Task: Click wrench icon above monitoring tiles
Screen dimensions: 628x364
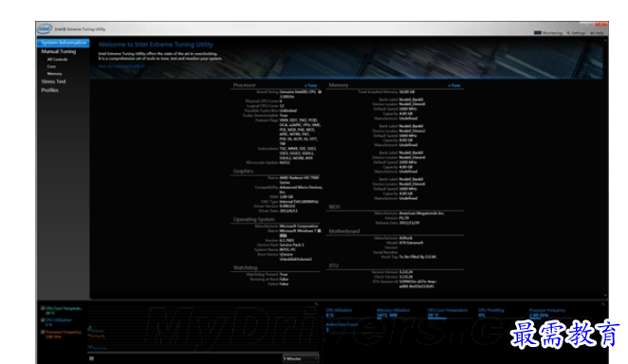Action: [602, 304]
